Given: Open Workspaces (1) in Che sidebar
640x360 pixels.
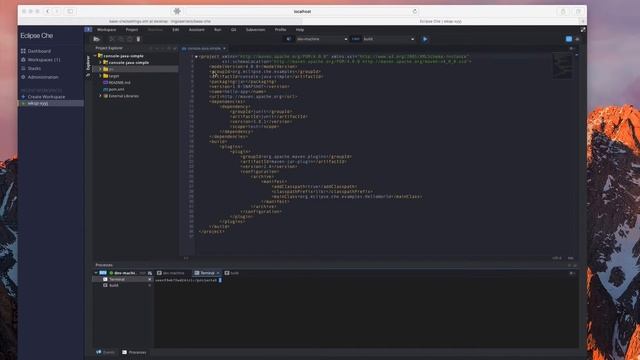Looking at the screenshot, I should 44,60.
